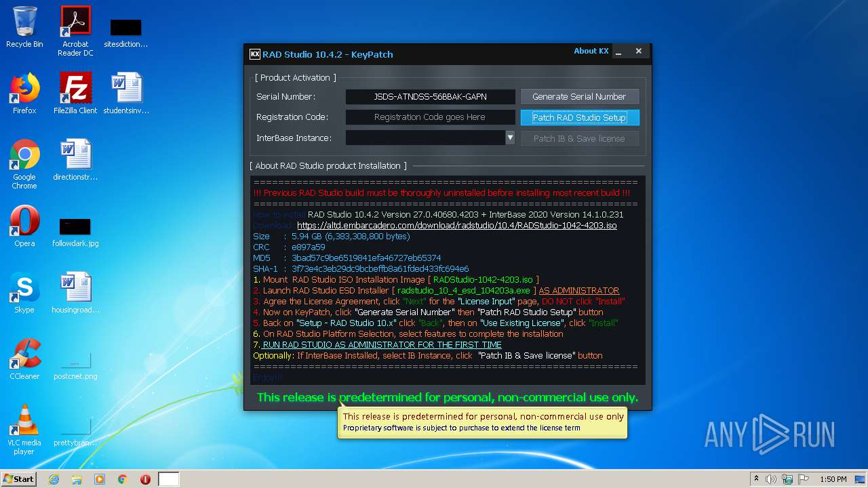
Task: Click the taskbar clock 1:50 PM
Action: tap(833, 479)
